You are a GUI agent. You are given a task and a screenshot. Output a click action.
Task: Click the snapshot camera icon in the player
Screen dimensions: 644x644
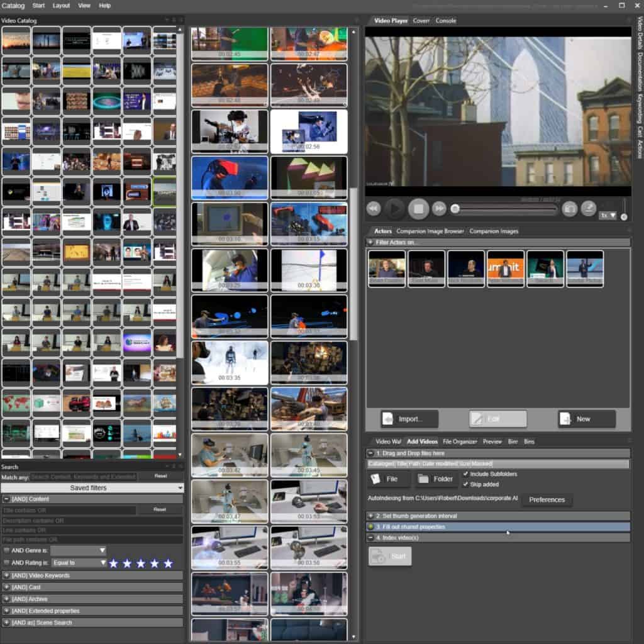(x=571, y=209)
